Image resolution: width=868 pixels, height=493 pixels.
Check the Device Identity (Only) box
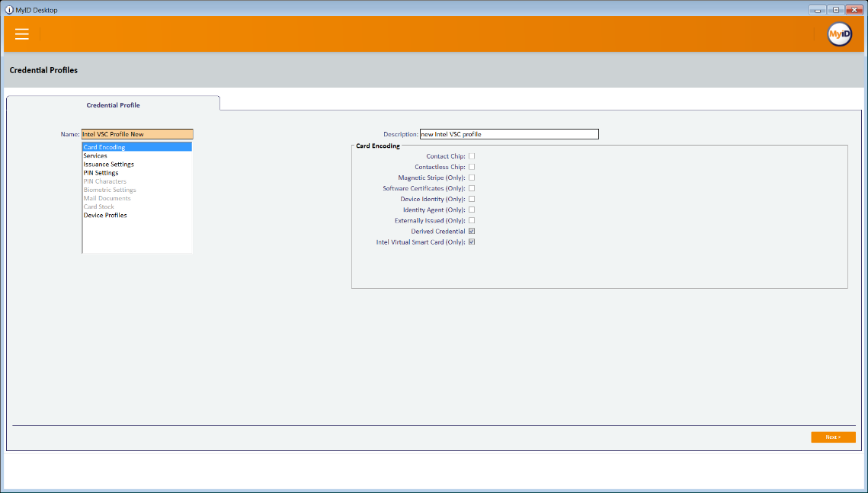472,199
